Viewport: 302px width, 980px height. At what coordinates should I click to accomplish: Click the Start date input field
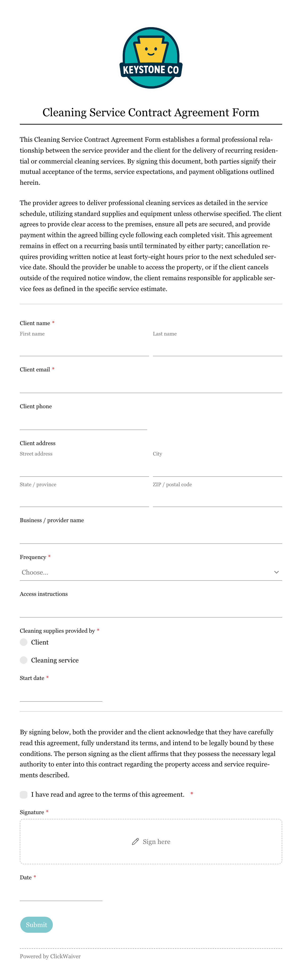[x=61, y=693]
